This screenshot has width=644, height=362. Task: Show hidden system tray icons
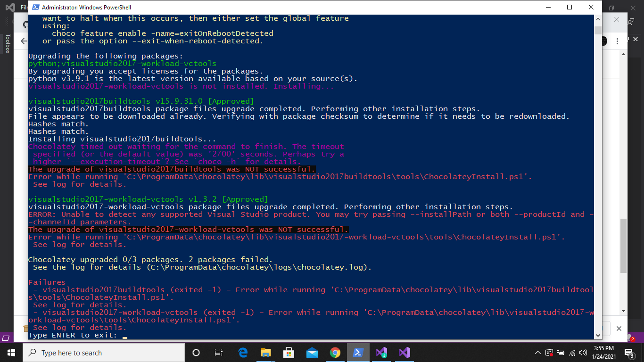[538, 353]
